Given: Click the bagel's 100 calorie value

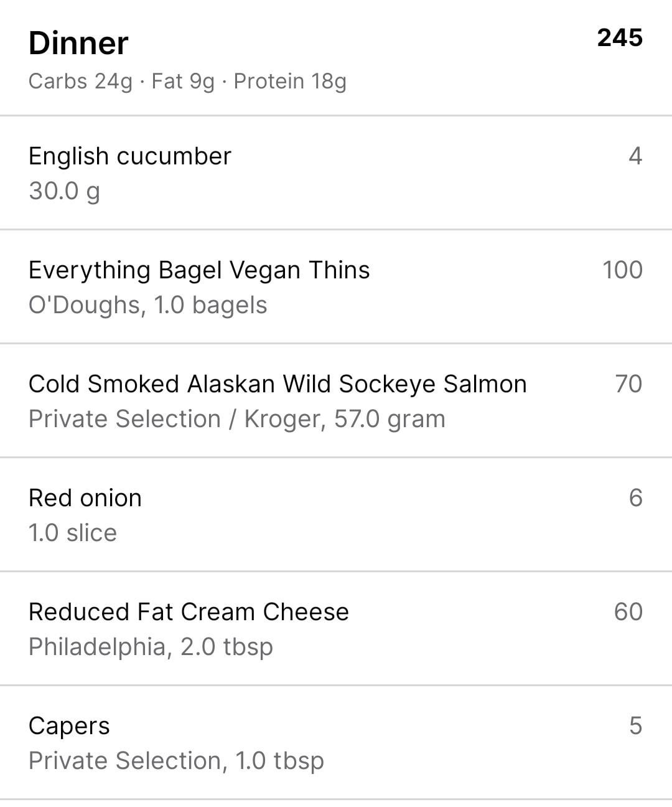Looking at the screenshot, I should 622,270.
